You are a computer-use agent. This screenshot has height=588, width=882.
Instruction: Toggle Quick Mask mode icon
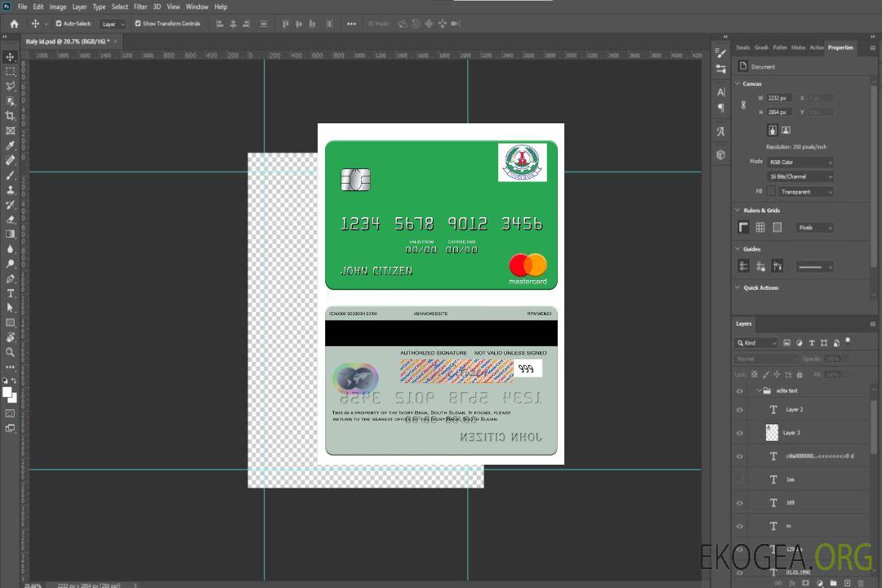[x=10, y=413]
